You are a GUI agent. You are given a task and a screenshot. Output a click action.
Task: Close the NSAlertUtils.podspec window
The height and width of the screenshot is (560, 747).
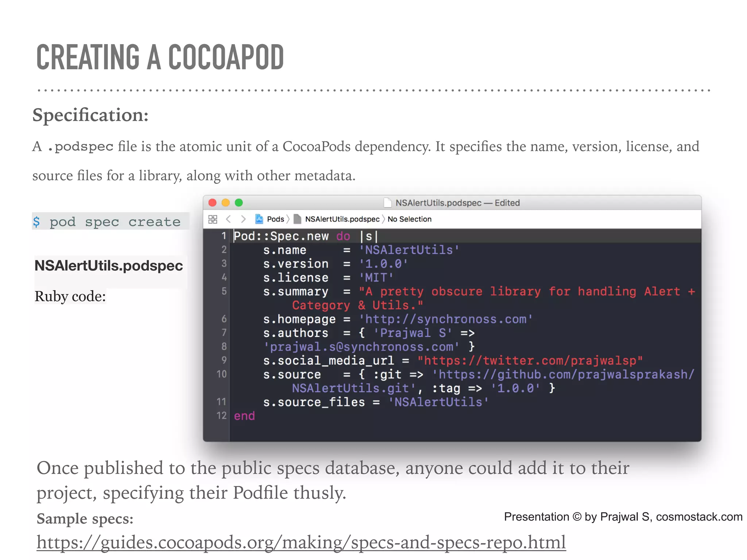212,203
